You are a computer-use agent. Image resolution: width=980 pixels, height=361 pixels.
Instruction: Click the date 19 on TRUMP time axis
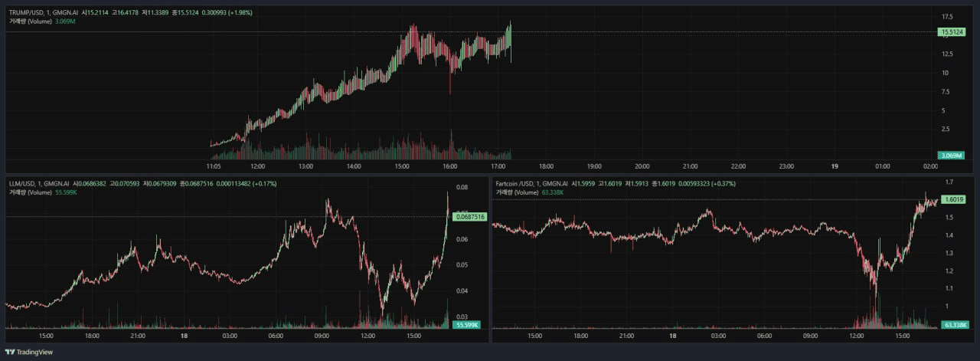point(835,166)
